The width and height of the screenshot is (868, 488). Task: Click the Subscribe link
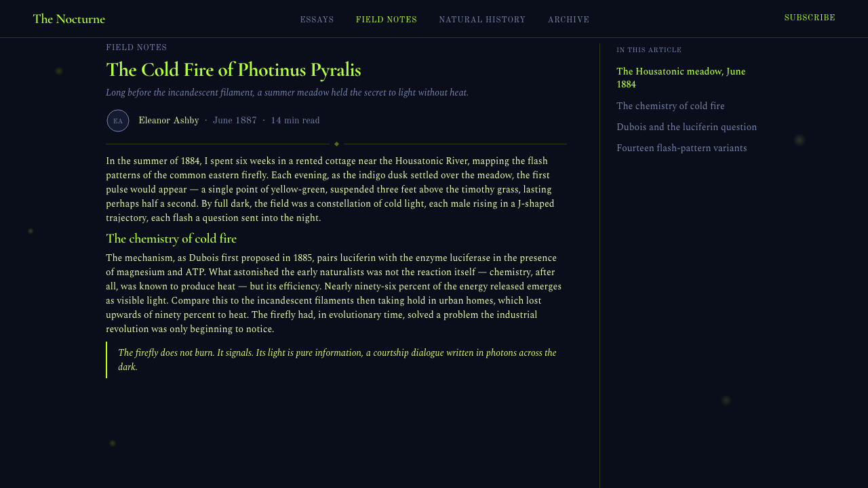click(x=810, y=18)
